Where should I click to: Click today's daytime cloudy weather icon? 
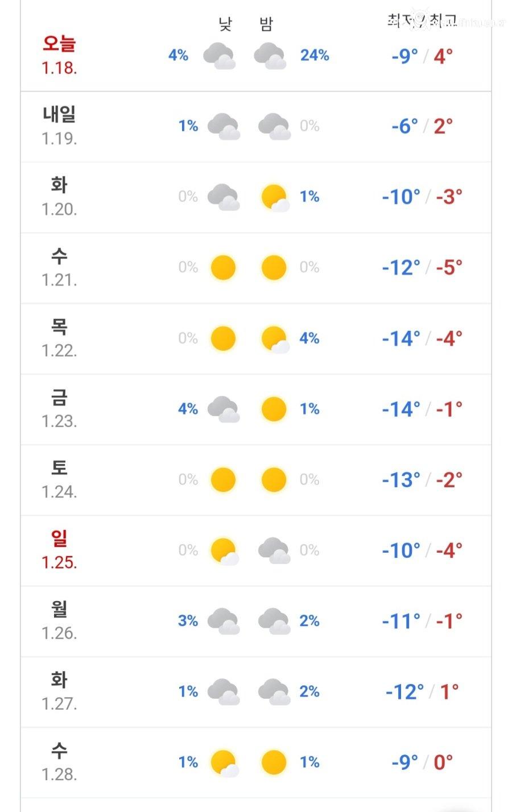click(x=220, y=56)
